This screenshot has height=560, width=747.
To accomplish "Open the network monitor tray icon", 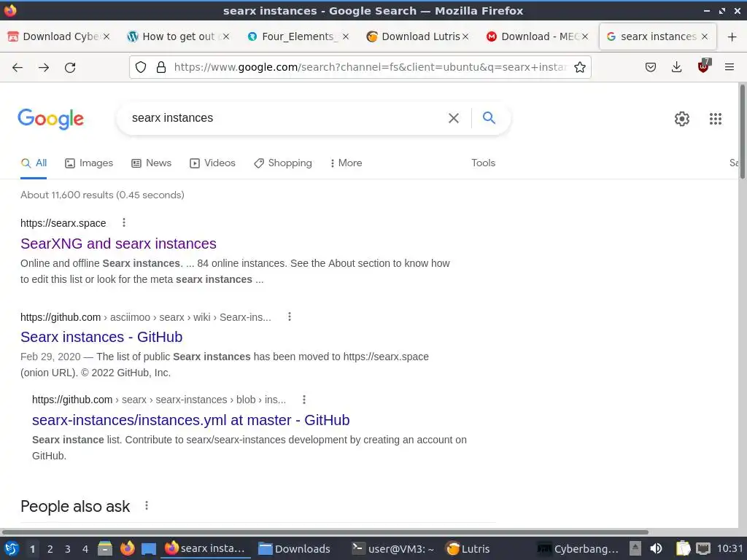I will [703, 548].
